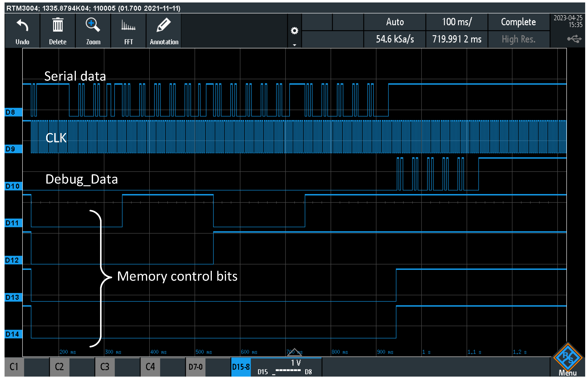Click the USB connection icon
This screenshot has width=588, height=380.
(x=574, y=39)
